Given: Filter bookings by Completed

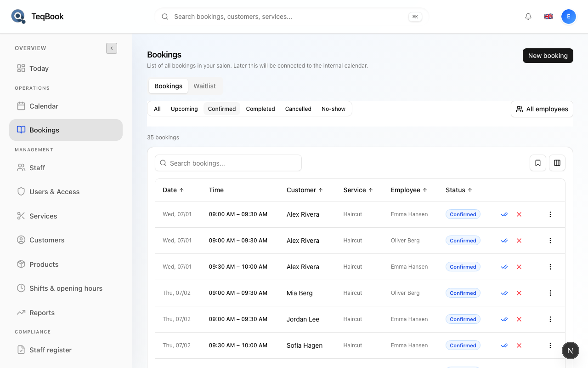Looking at the screenshot, I should click(x=260, y=109).
